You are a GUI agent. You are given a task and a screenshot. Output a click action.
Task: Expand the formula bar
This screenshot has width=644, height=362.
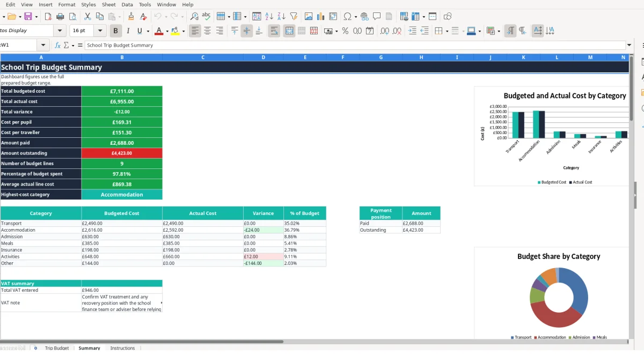point(629,45)
